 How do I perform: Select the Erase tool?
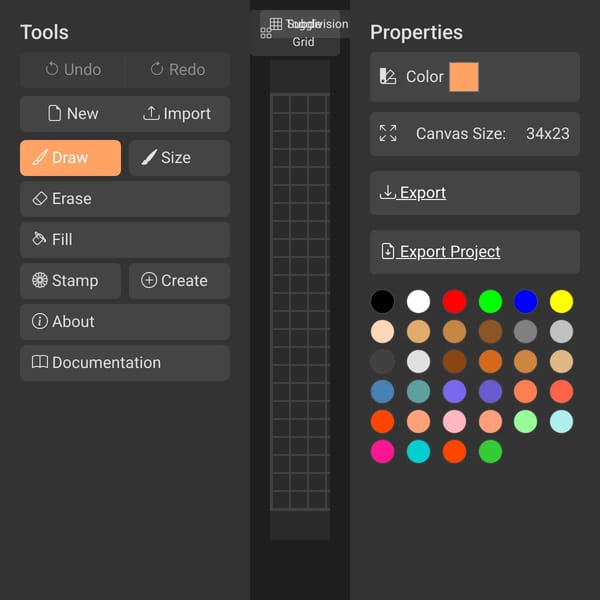125,199
